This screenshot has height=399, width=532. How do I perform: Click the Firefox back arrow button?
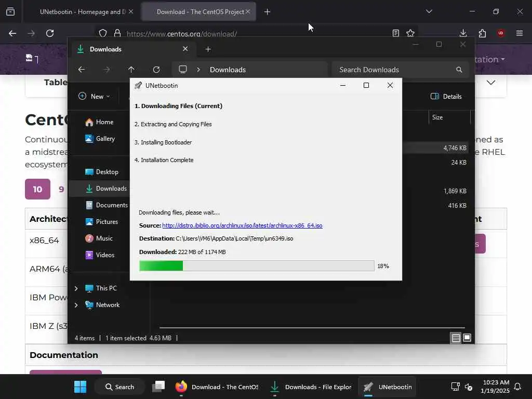[12, 33]
